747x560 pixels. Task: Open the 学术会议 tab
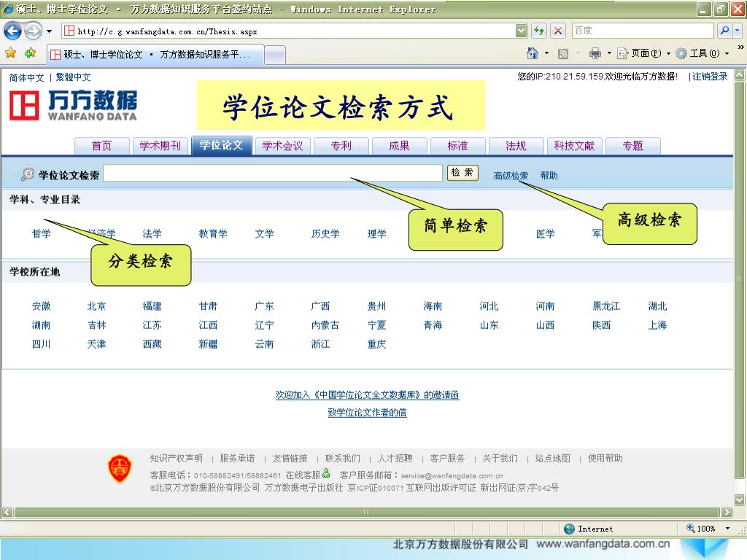click(282, 146)
